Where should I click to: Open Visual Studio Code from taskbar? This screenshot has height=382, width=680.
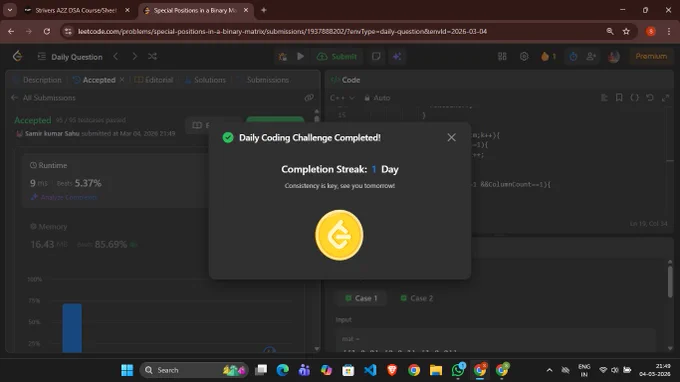click(x=370, y=370)
